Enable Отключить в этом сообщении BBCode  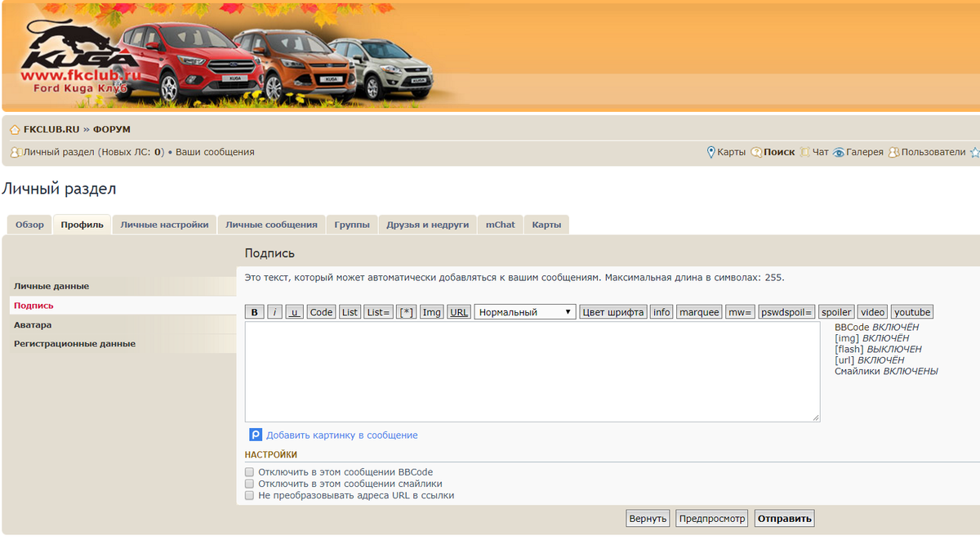(250, 472)
